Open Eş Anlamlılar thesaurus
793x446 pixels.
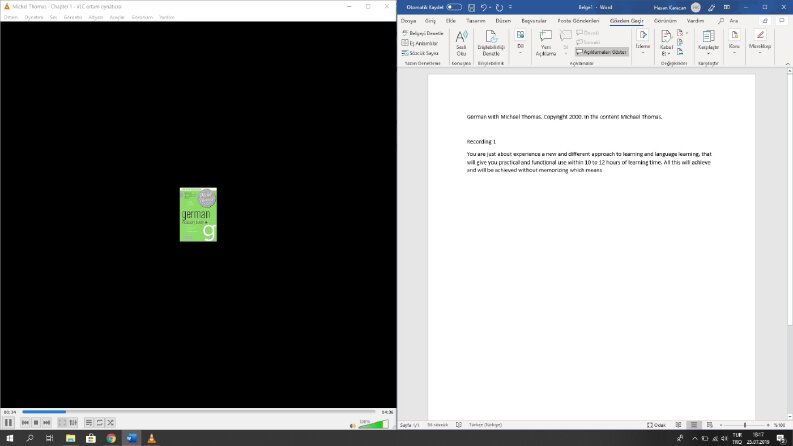[x=420, y=43]
